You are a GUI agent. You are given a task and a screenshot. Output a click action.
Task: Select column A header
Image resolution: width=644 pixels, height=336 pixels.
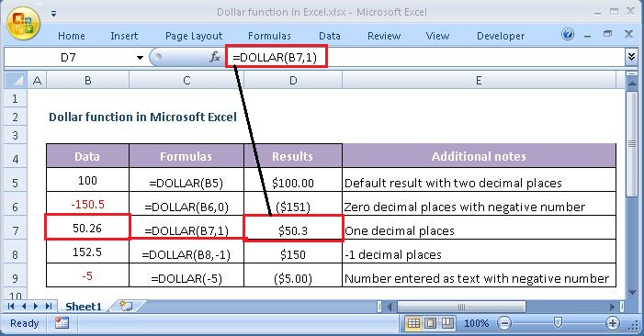[37, 81]
